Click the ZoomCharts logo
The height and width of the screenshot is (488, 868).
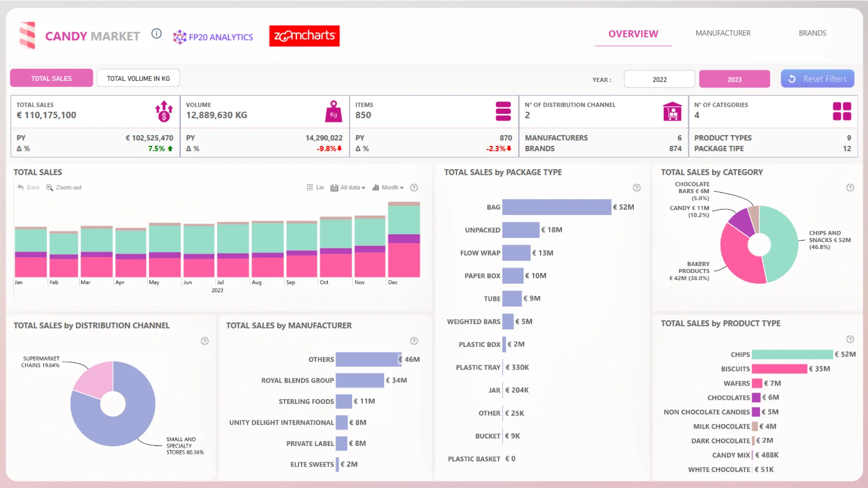304,36
